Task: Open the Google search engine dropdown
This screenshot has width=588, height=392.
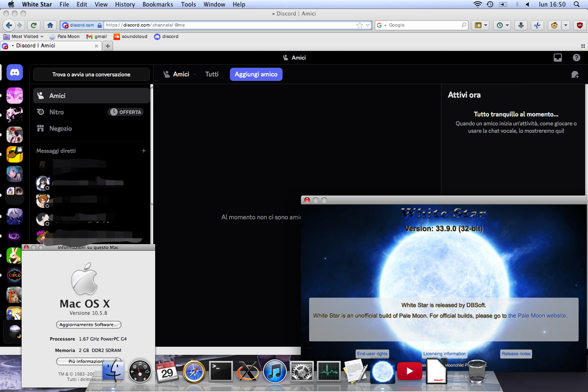Action: click(381, 25)
